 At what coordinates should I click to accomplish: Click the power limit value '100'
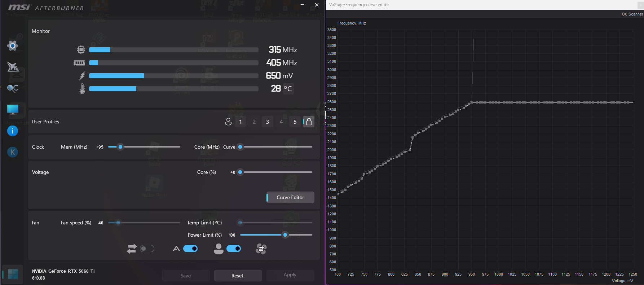[x=232, y=235]
